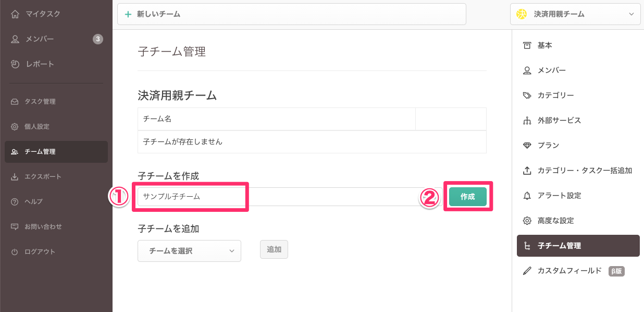Screen dimensions: 644x312
Task: Click the Export download icon
Action: (x=15, y=177)
